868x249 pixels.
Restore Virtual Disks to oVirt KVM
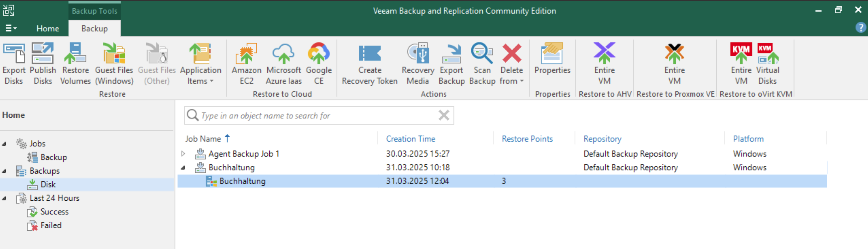[768, 64]
